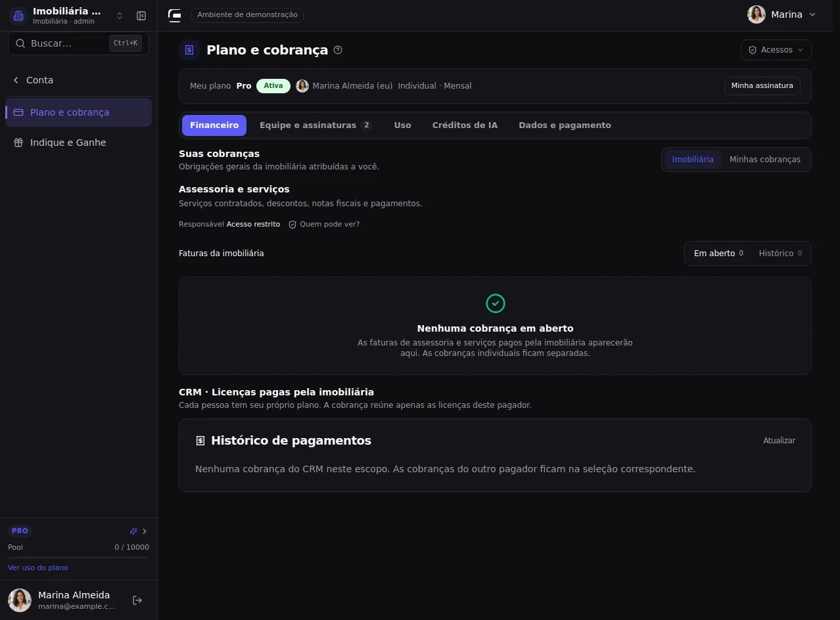Open the Marina user menu

[x=782, y=14]
